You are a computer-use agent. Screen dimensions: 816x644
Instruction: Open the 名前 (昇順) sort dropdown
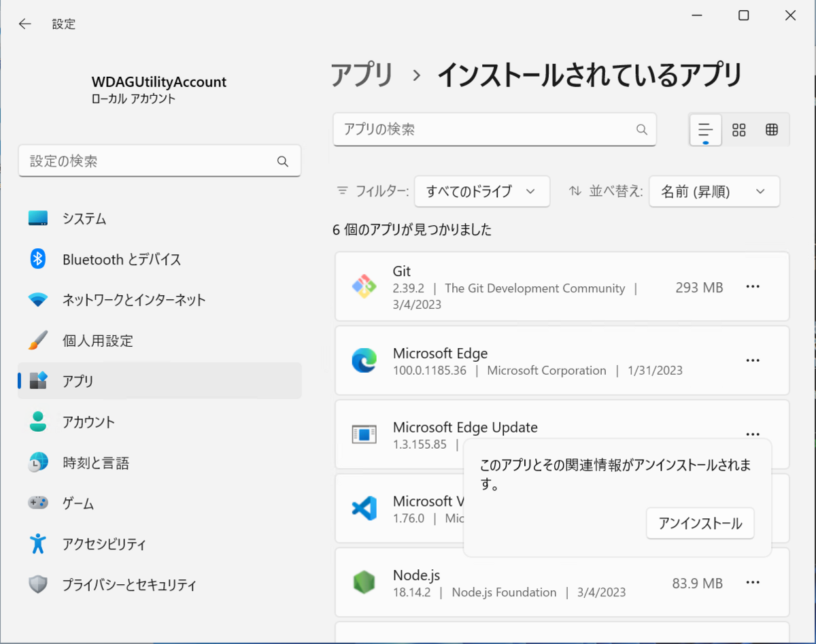click(714, 192)
